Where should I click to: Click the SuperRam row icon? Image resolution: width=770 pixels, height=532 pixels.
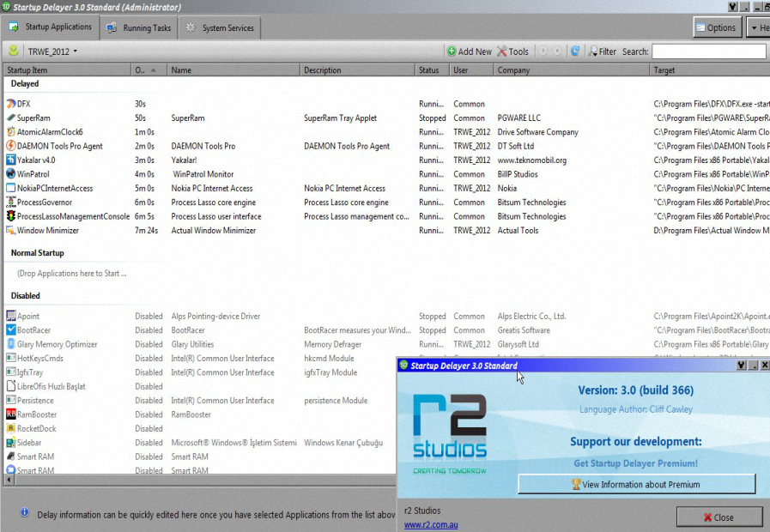click(11, 118)
